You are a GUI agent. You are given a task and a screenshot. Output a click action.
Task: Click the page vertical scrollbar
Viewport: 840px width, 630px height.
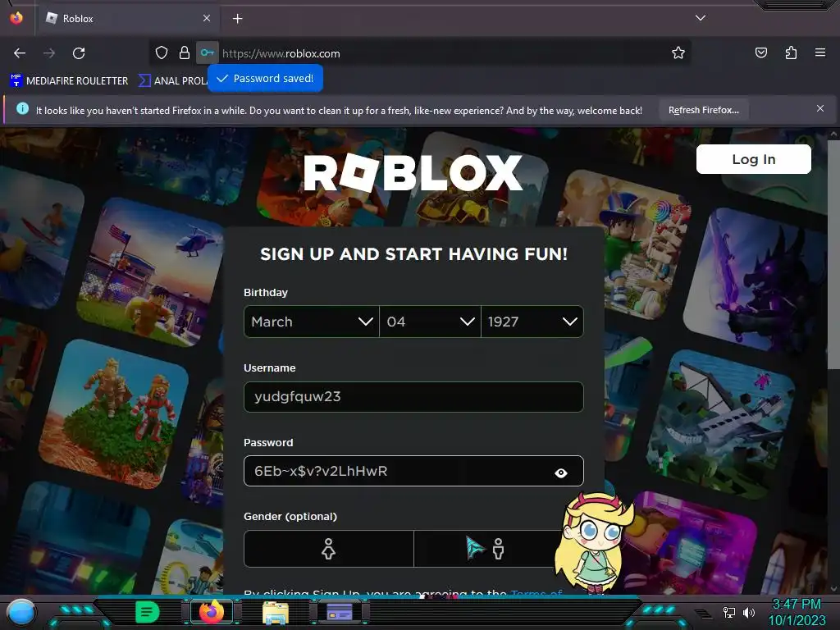click(x=833, y=254)
